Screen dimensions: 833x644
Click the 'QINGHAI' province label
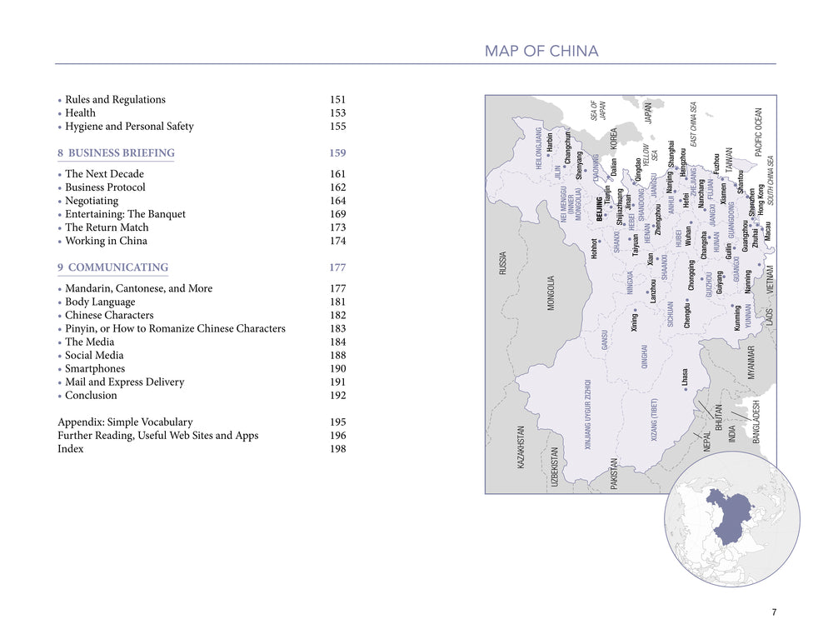(645, 356)
